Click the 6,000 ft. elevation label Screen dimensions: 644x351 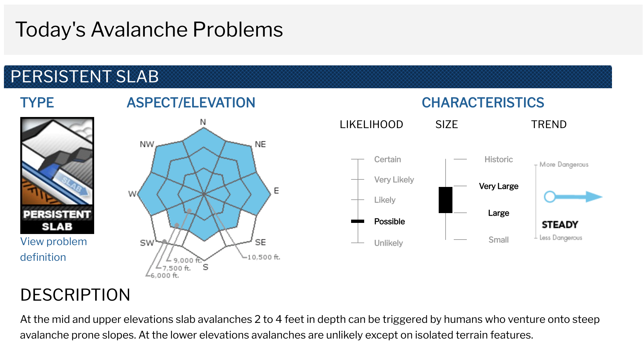[x=165, y=276]
